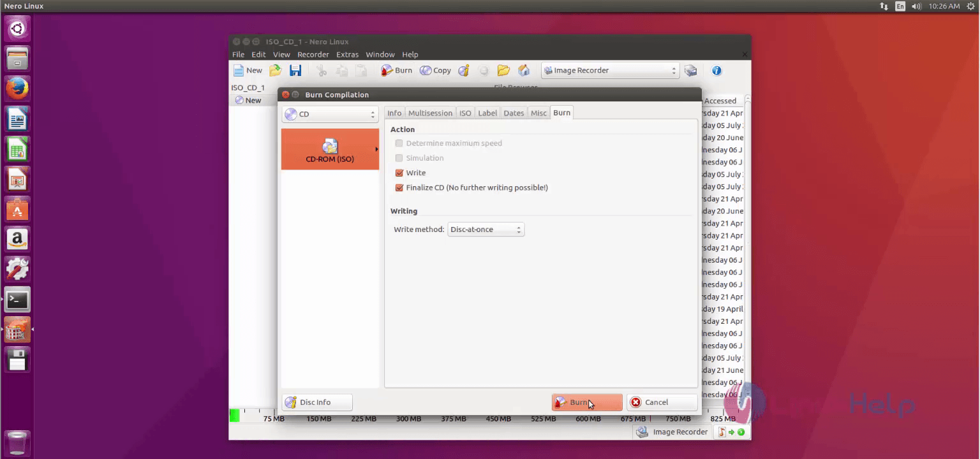980x459 pixels.
Task: Click the New compilation toolbar icon
Action: [248, 71]
